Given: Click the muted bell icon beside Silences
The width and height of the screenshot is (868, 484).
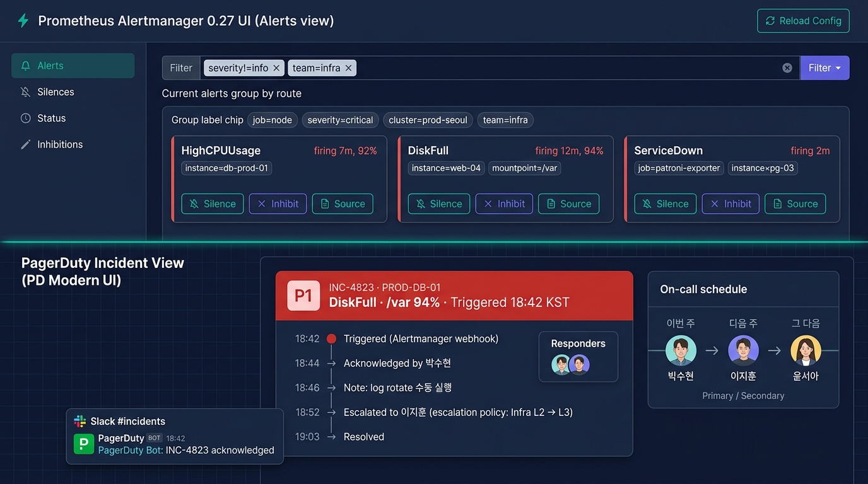Looking at the screenshot, I should point(25,92).
